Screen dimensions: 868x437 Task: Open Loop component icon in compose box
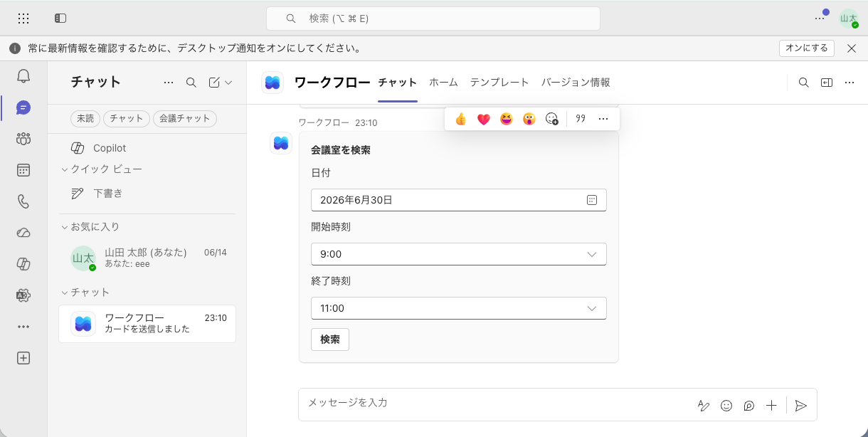749,406
